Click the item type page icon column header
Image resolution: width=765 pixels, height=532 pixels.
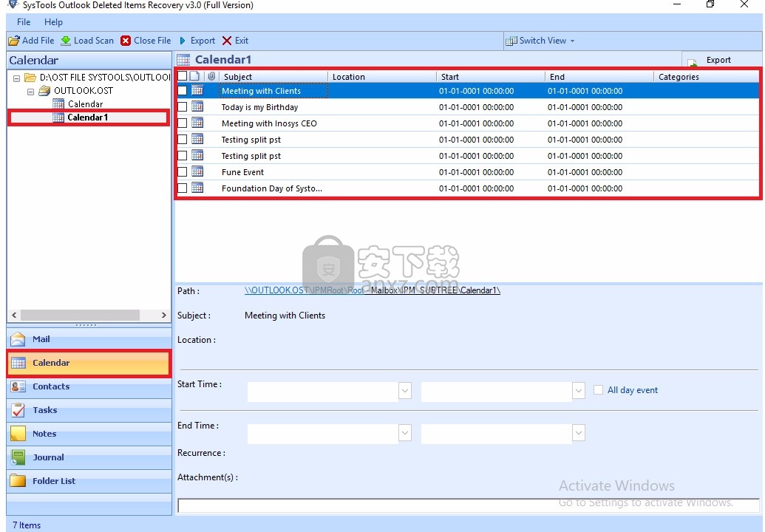click(194, 76)
